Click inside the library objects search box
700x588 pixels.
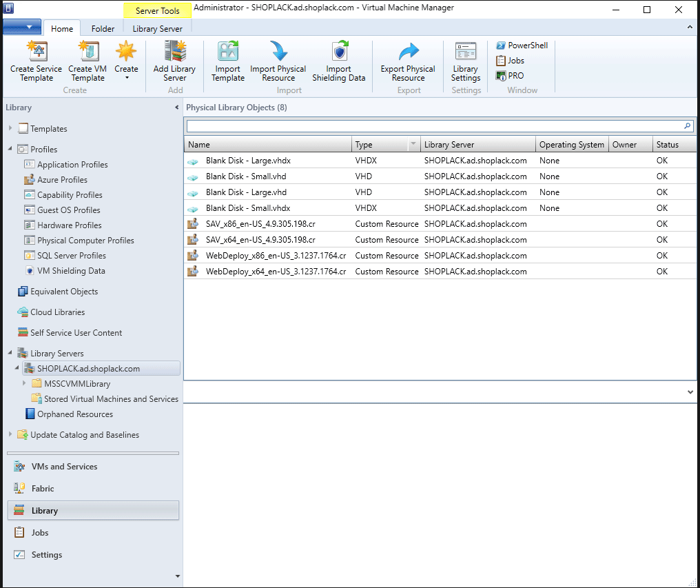click(435, 126)
